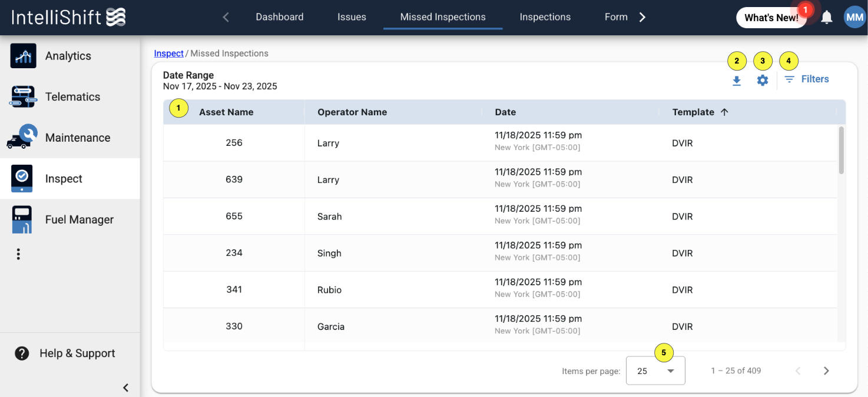Switch to the Dashboard tab

(280, 17)
